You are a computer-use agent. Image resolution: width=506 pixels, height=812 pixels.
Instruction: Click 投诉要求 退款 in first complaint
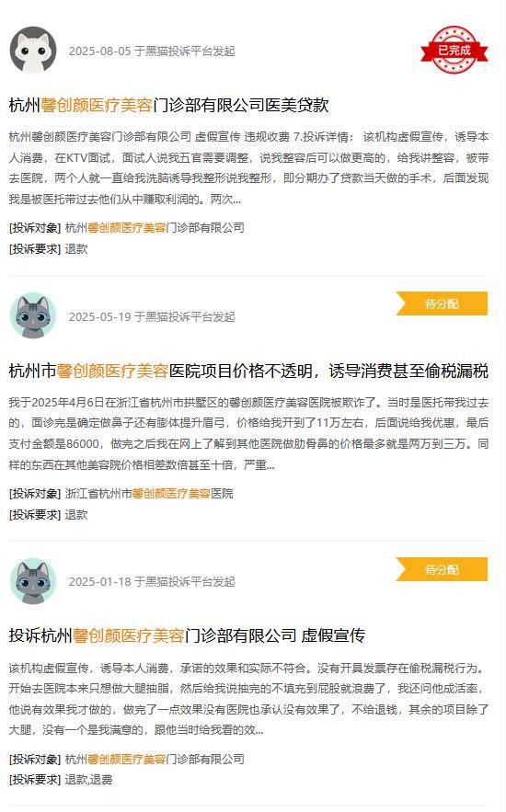(x=76, y=248)
